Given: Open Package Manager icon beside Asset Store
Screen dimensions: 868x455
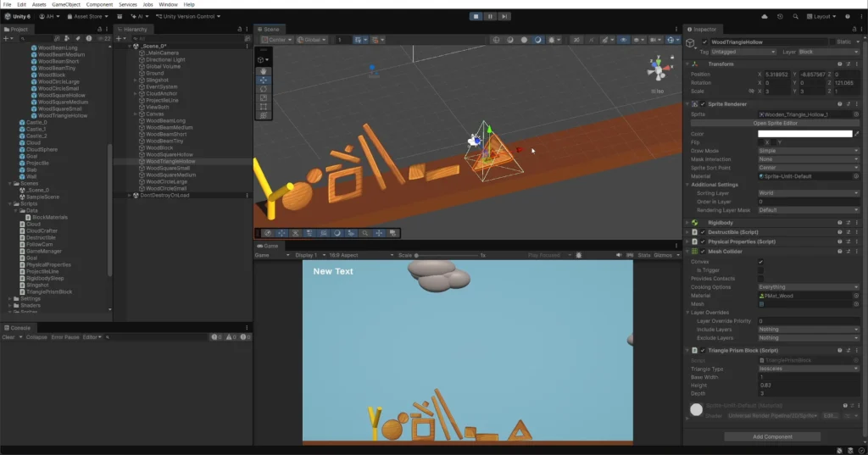Looking at the screenshot, I should tap(120, 17).
